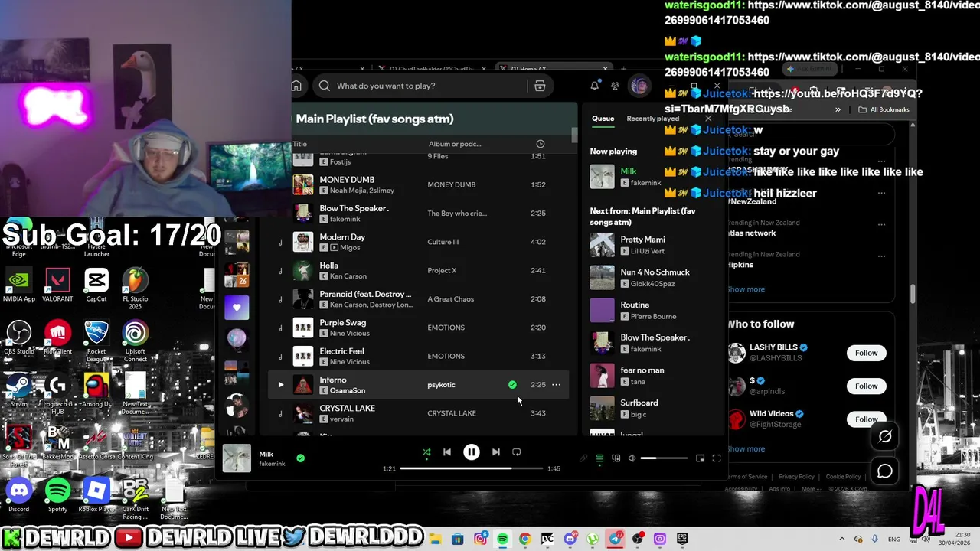This screenshot has width=980, height=551.
Task: Click the Now playing Milk cover in the queue
Action: click(602, 177)
